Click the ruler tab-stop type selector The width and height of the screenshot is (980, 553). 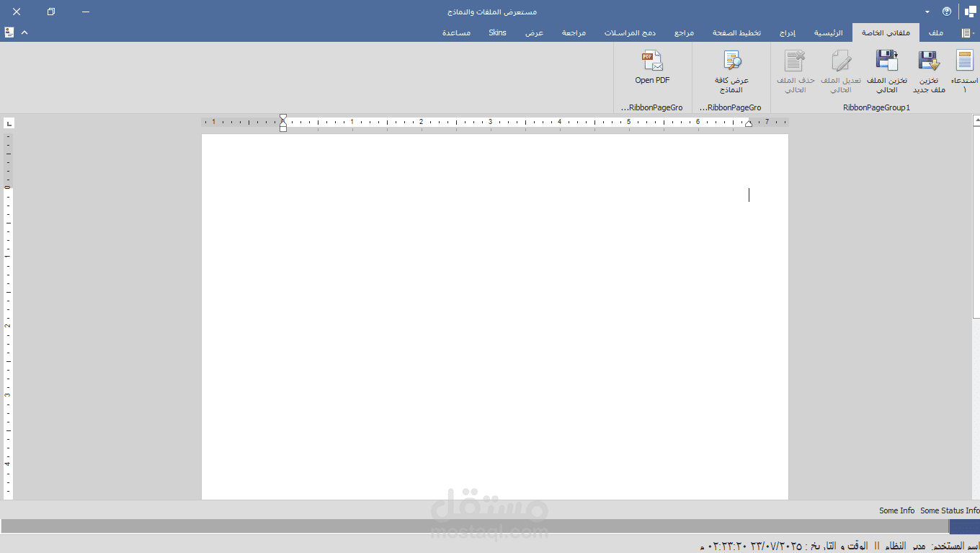click(x=9, y=123)
